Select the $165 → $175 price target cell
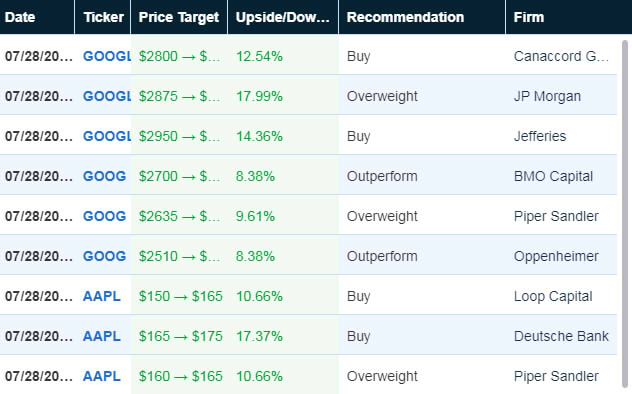Image resolution: width=632 pixels, height=394 pixels. [181, 336]
